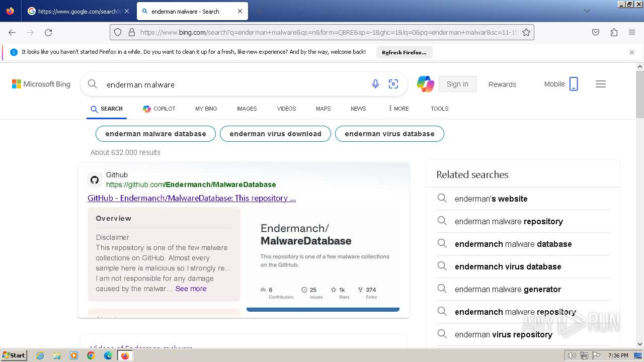Reload the current page

(x=48, y=32)
